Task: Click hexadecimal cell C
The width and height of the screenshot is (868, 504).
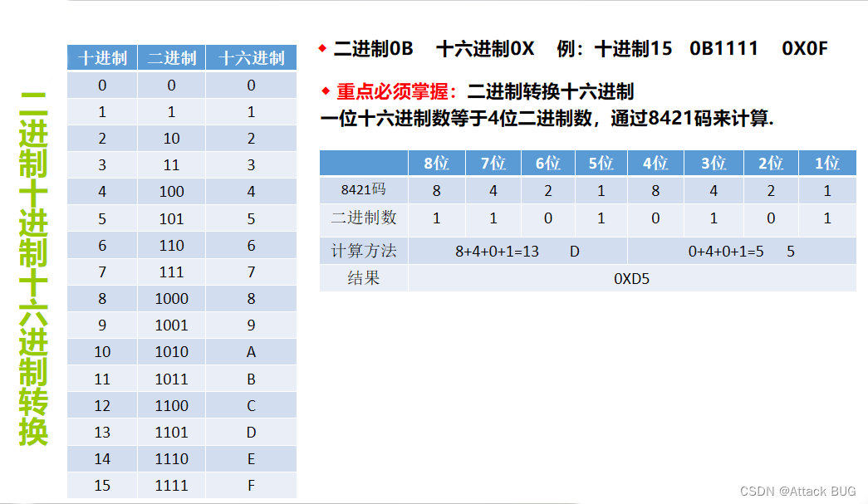Action: (252, 405)
